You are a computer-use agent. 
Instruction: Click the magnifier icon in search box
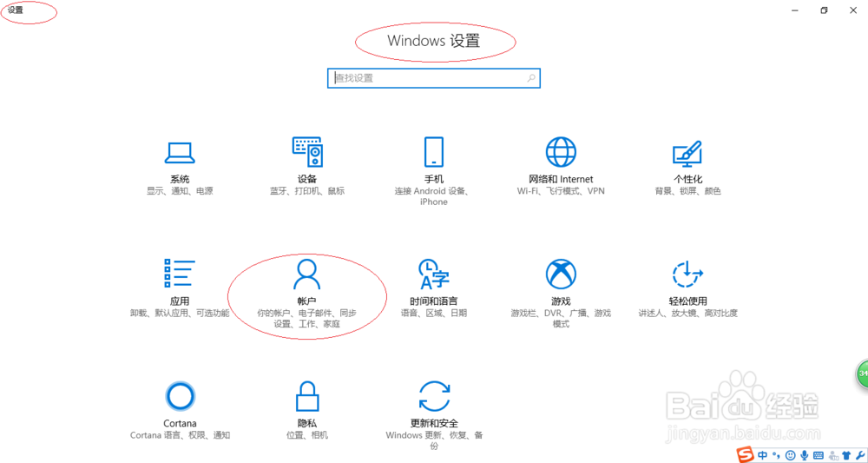coord(531,79)
